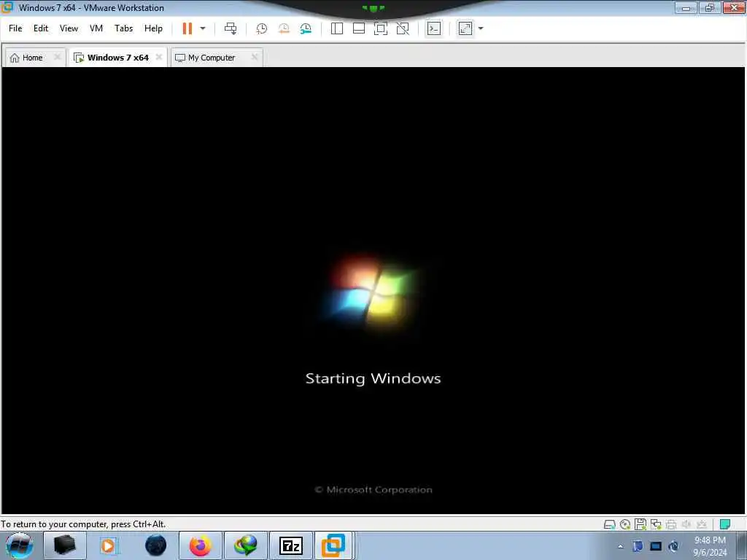
Task: Open the Help menu
Action: [153, 28]
